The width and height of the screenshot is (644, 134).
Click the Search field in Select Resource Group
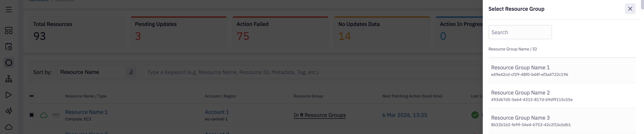(x=520, y=32)
